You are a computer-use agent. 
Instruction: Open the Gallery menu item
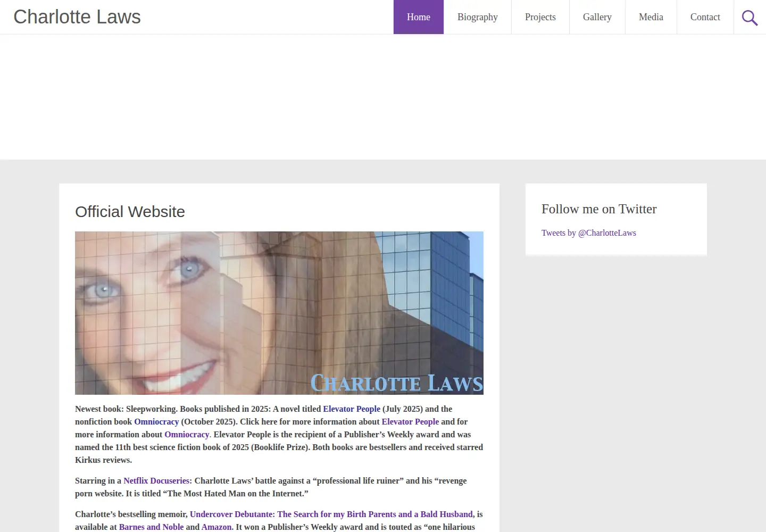click(x=597, y=17)
